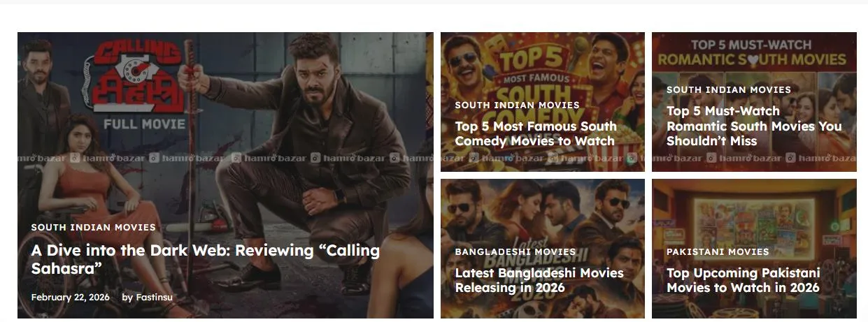The width and height of the screenshot is (868, 322).
Task: Open 'Top 5 Must-Watch Romantic South Movies' article title
Action: coord(753,126)
